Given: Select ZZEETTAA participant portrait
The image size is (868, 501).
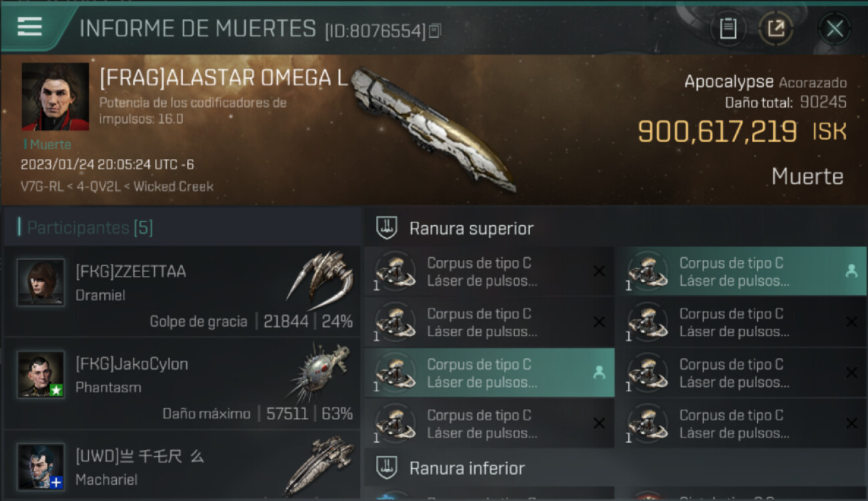Looking at the screenshot, I should (x=41, y=283).
